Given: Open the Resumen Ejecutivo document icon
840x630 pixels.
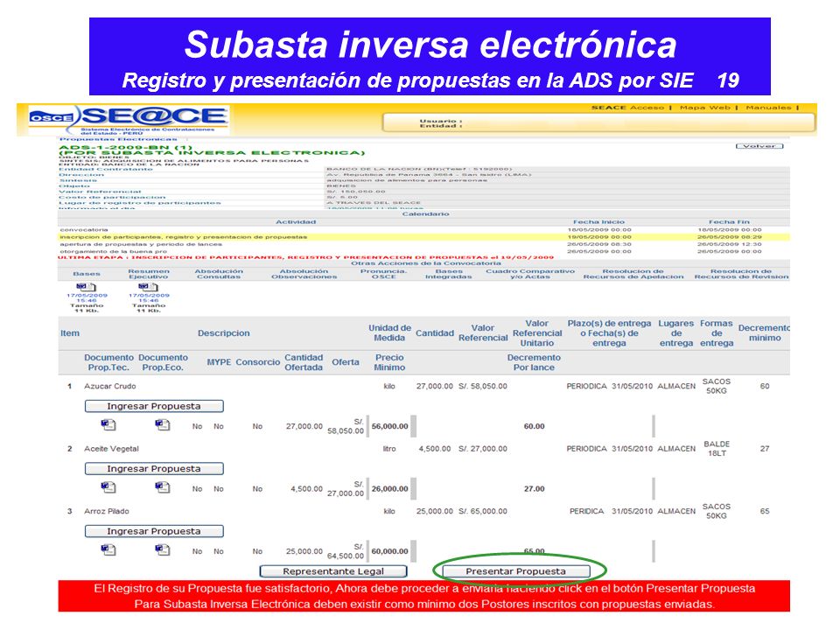Looking at the screenshot, I should coord(148,287).
